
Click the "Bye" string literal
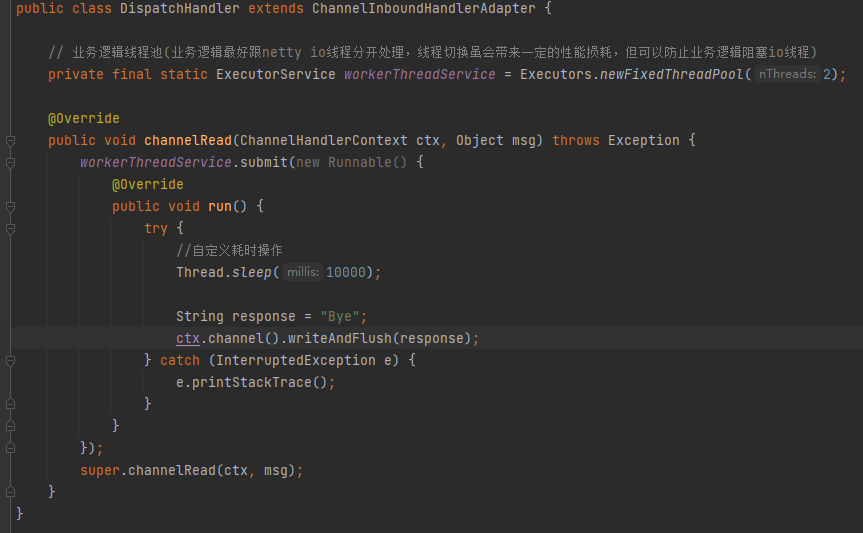point(340,317)
